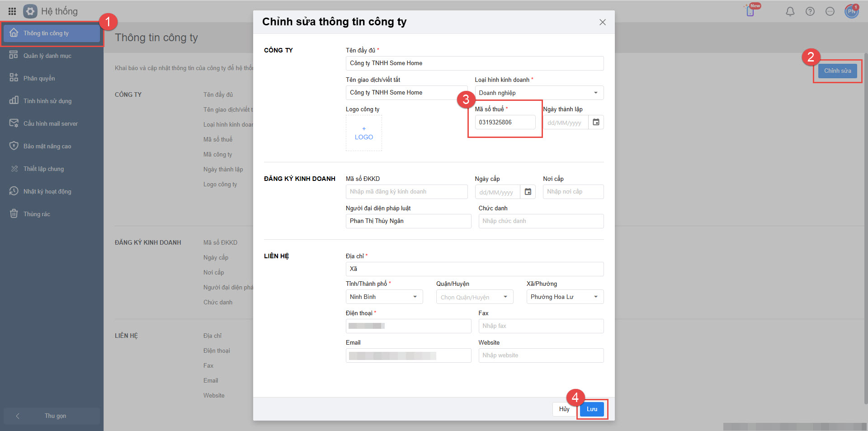This screenshot has width=868, height=431.
Task: Open the help question mark icon
Action: point(810,12)
